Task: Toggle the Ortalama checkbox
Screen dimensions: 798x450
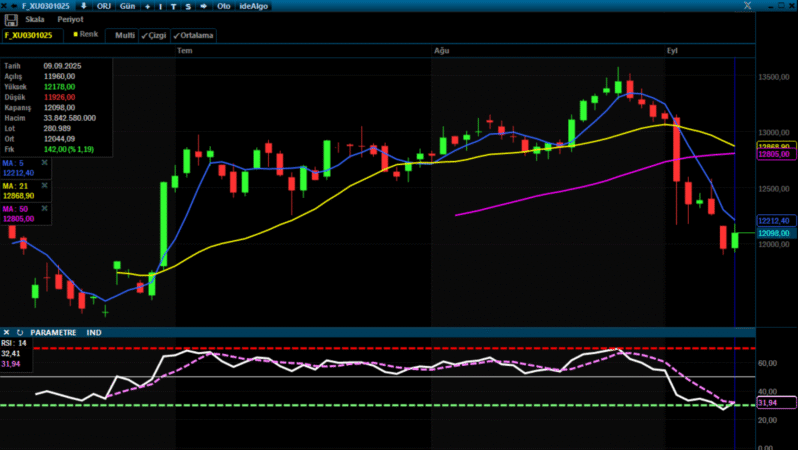Action: coord(193,35)
